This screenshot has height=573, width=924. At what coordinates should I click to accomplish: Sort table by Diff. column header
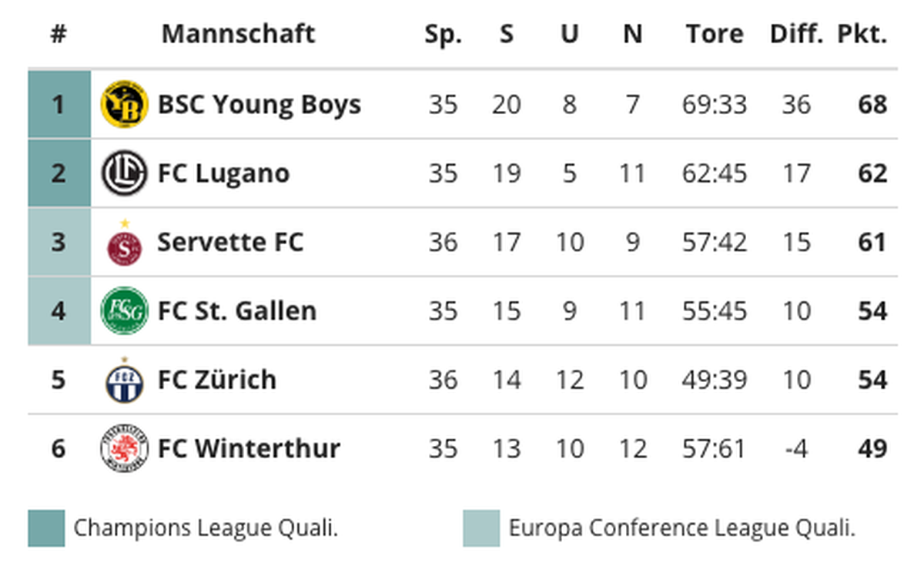point(796,34)
